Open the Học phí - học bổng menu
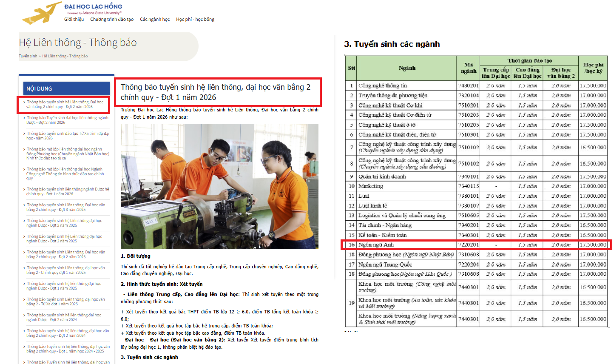 pos(195,19)
